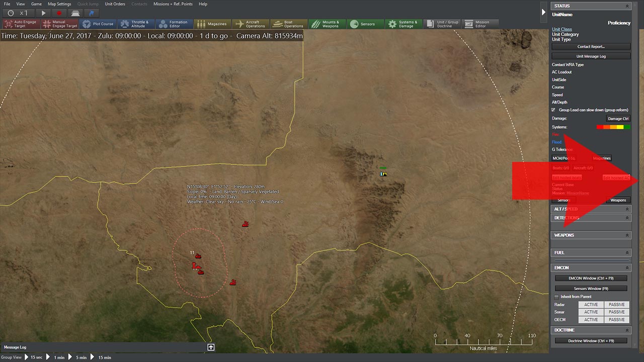Set Sonar to ACTIVE

point(591,312)
